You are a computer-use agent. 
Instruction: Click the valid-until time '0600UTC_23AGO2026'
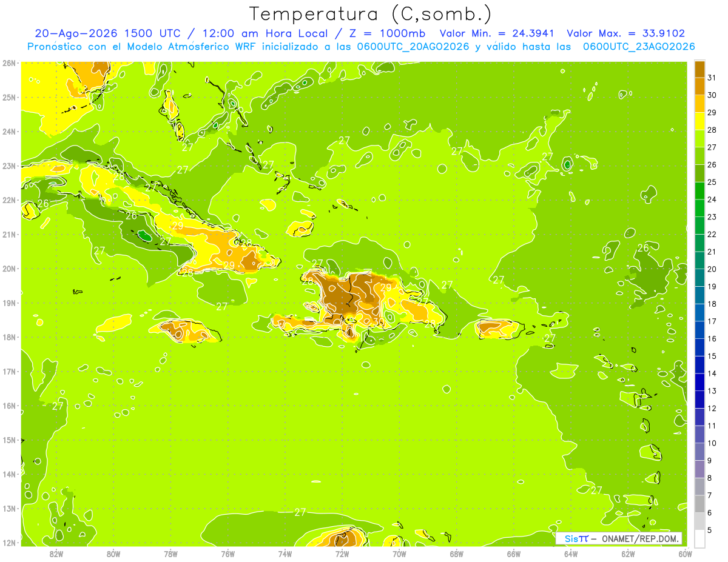point(639,47)
